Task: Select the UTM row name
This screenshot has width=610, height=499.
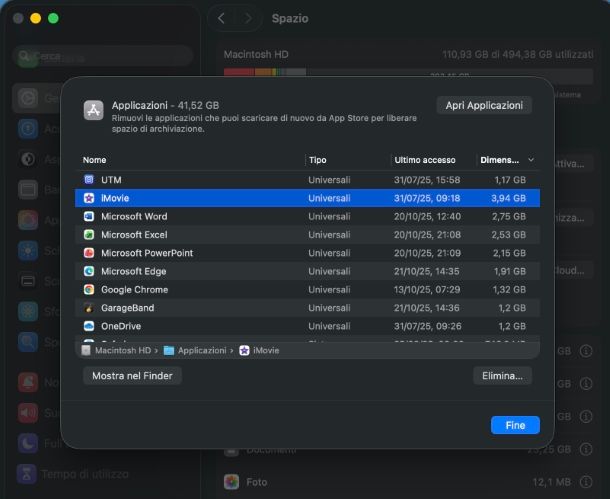Action: point(111,180)
